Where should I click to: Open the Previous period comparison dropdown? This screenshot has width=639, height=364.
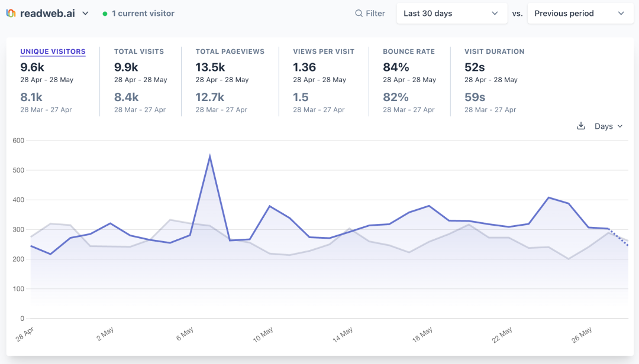[580, 14]
